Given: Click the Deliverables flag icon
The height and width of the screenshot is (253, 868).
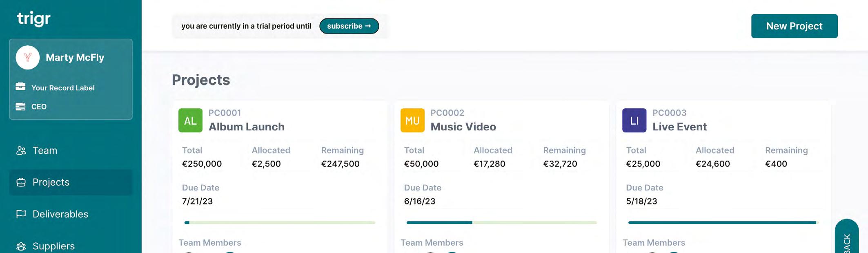Looking at the screenshot, I should pos(21,214).
